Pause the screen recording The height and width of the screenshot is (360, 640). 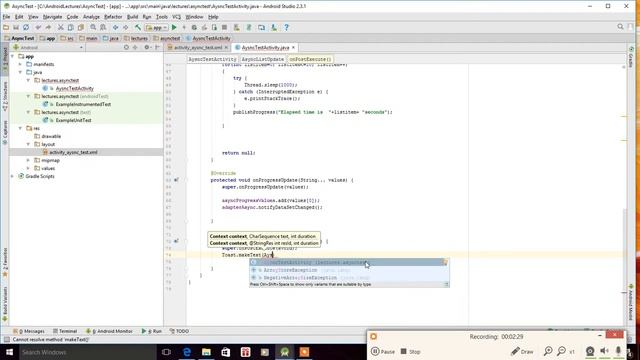click(383, 351)
